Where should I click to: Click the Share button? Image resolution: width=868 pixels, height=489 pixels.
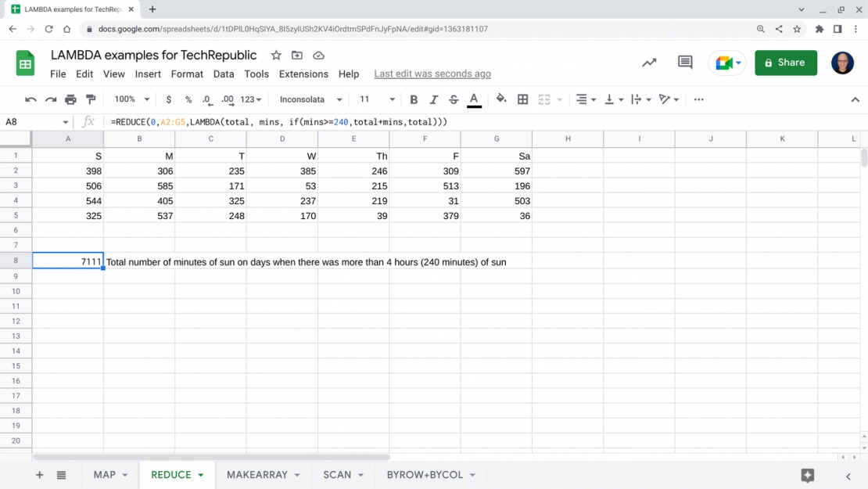[x=786, y=63]
